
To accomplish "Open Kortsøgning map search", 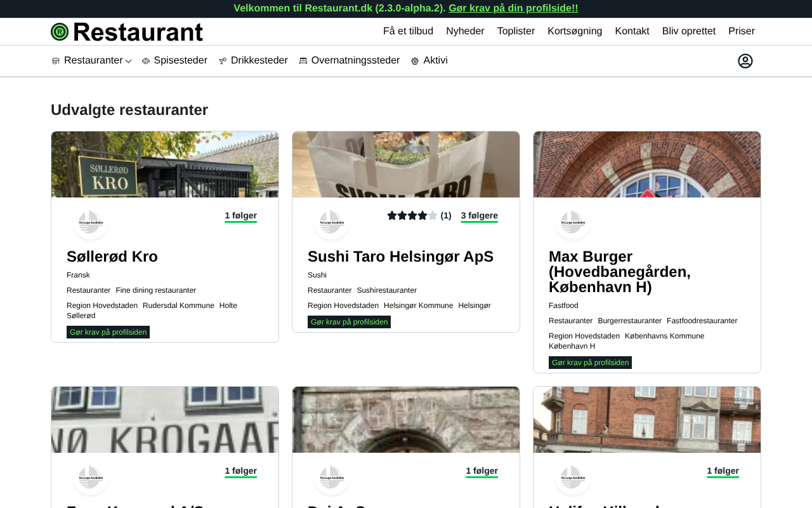I will (575, 31).
